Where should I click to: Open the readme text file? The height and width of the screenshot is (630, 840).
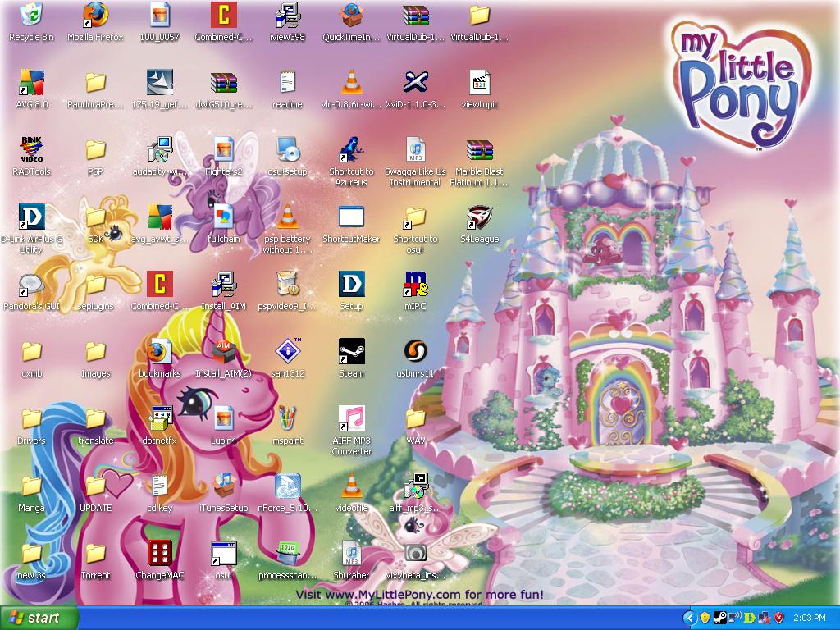[287, 83]
